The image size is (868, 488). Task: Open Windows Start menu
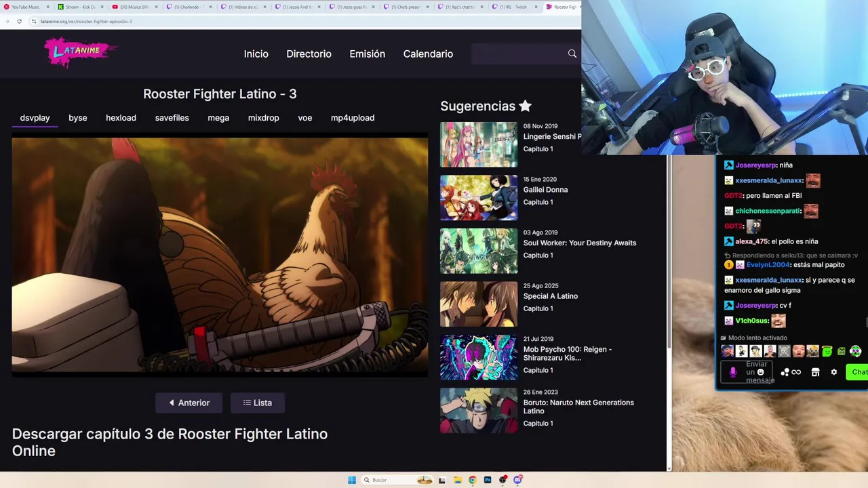click(352, 480)
